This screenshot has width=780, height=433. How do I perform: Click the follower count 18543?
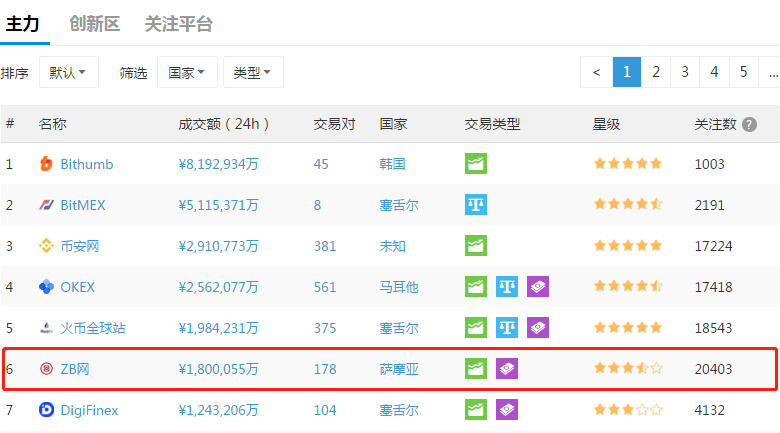click(713, 328)
